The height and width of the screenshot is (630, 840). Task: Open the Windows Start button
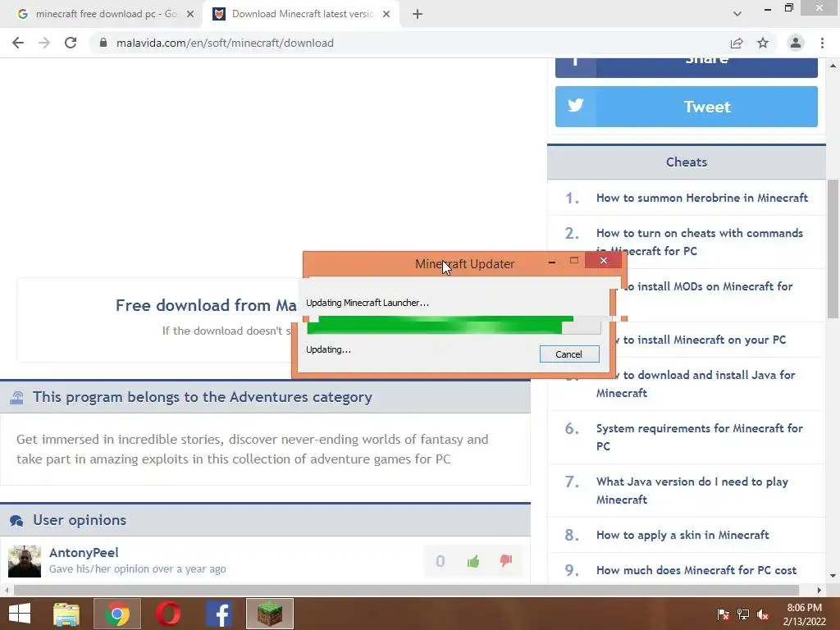(20, 614)
